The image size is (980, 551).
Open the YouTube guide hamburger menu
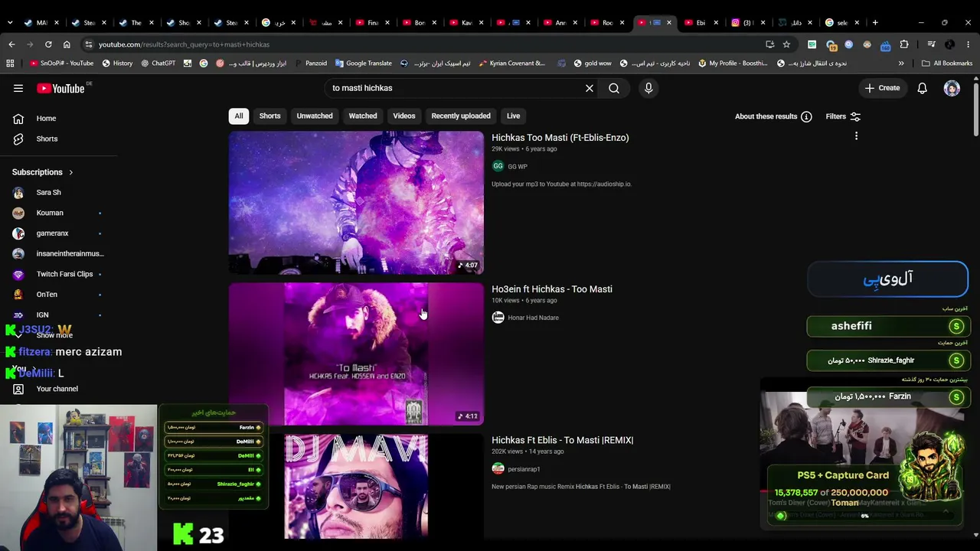[18, 88]
